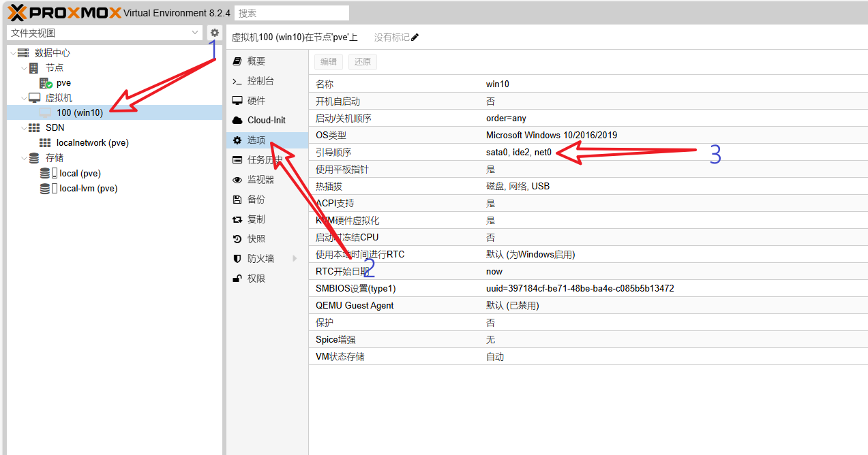Viewport: 868px width, 455px height.
Task: Go to the 快照 snapshots tab
Action: (x=256, y=239)
